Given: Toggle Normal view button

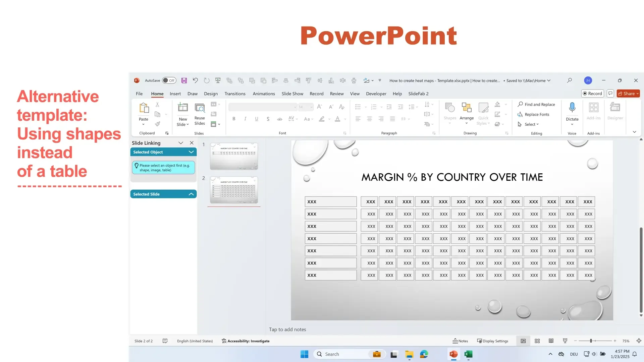Looking at the screenshot, I should point(523,341).
